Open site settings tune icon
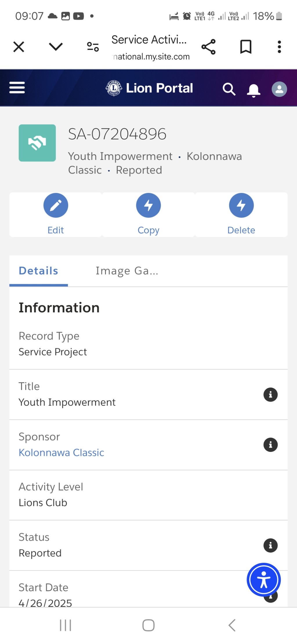 [93, 47]
